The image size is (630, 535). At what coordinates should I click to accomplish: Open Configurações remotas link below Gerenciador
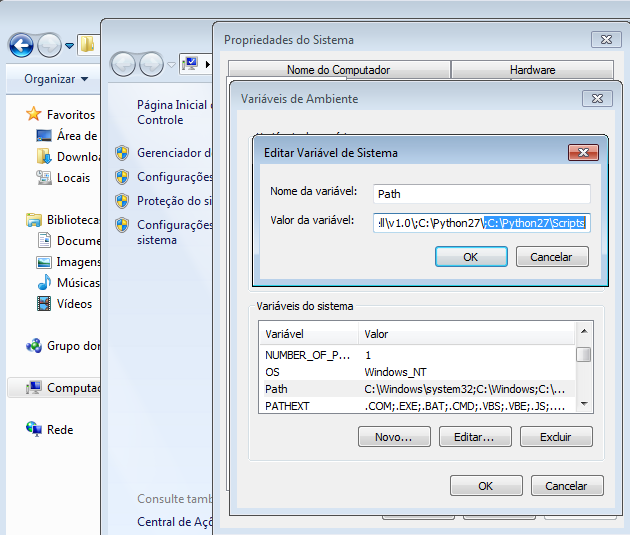(174, 177)
